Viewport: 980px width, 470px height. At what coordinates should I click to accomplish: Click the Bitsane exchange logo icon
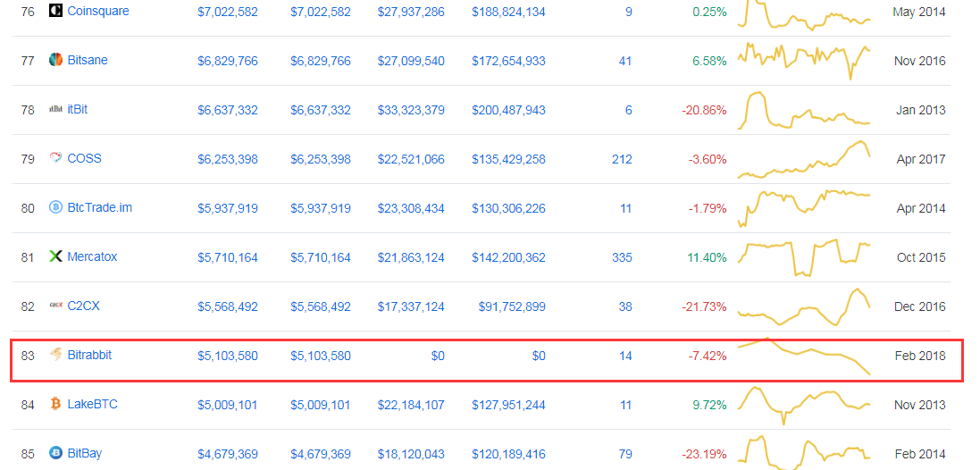pos(55,60)
